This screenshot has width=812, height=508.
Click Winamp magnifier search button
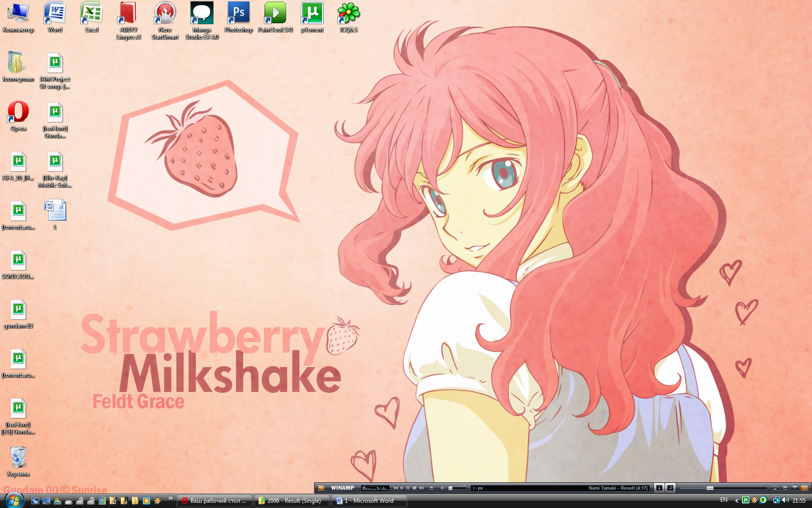(670, 488)
